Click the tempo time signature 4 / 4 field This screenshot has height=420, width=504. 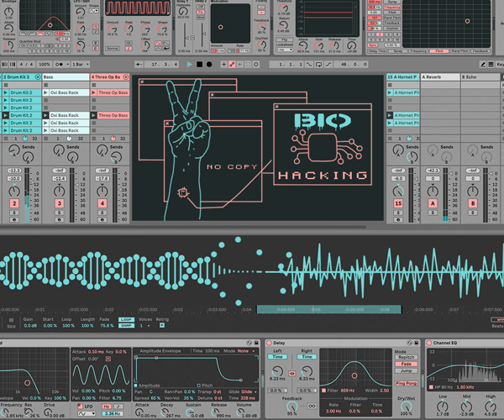26,65
